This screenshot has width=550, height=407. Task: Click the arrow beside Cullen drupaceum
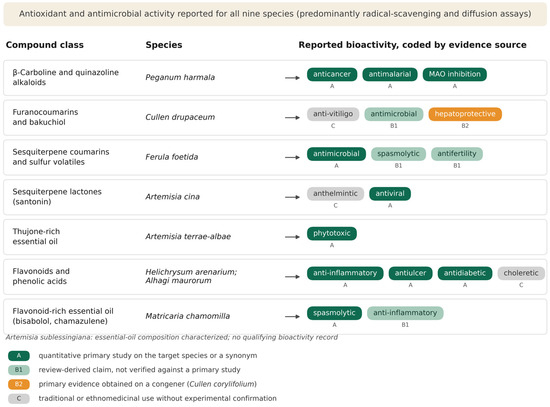[292, 118]
